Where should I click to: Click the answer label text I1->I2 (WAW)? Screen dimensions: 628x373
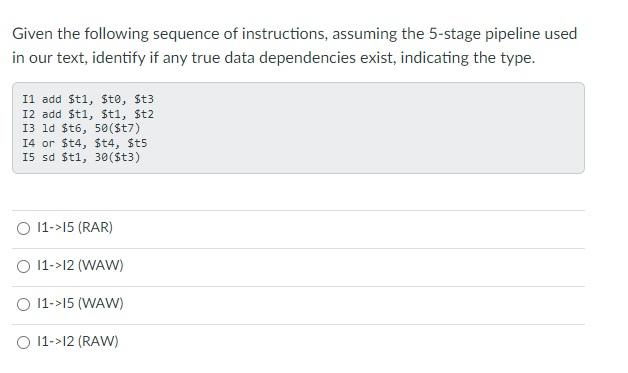pos(80,265)
